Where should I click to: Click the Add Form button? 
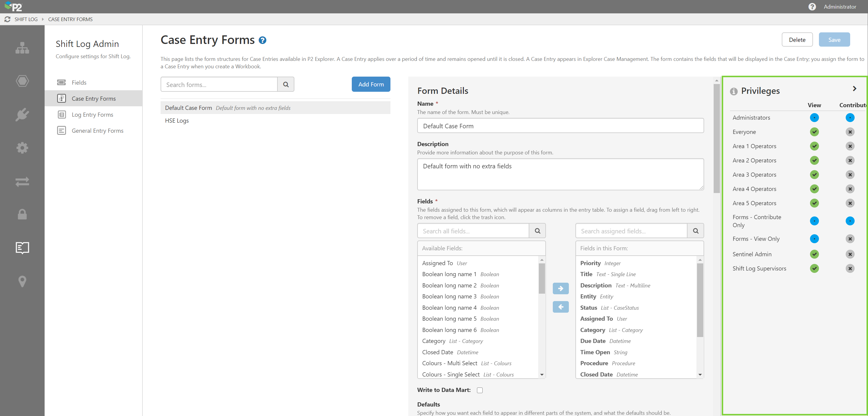[371, 85]
